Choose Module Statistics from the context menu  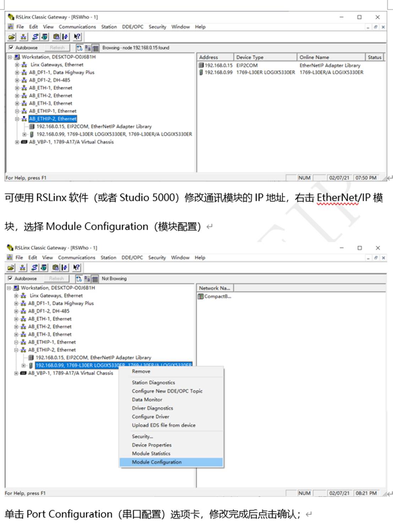pos(171,454)
